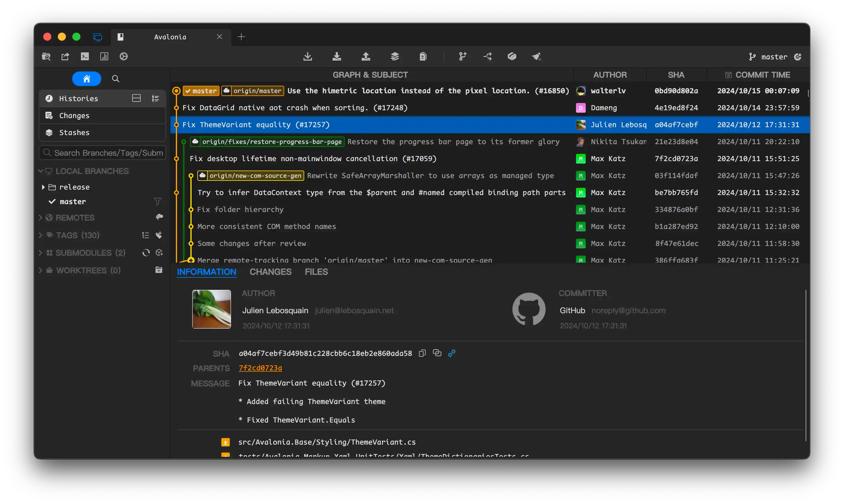This screenshot has width=844, height=504.
Task: Open parent commit 7f2cd0723a
Action: coord(260,368)
